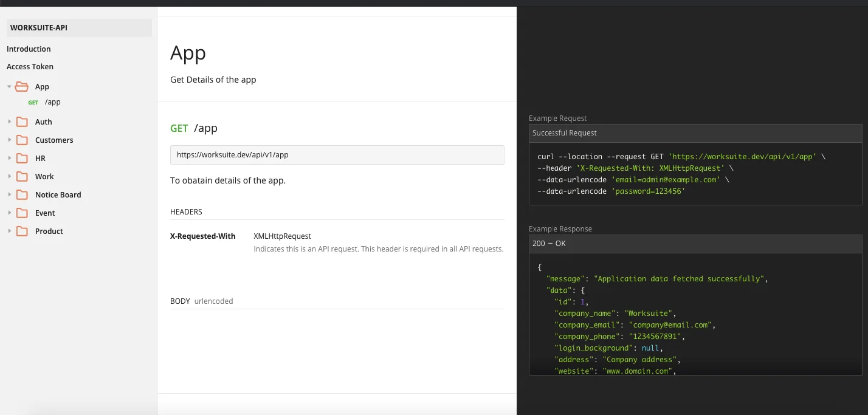Click the Successful Request example selector
Viewport: 868px width, 415px height.
click(695, 133)
